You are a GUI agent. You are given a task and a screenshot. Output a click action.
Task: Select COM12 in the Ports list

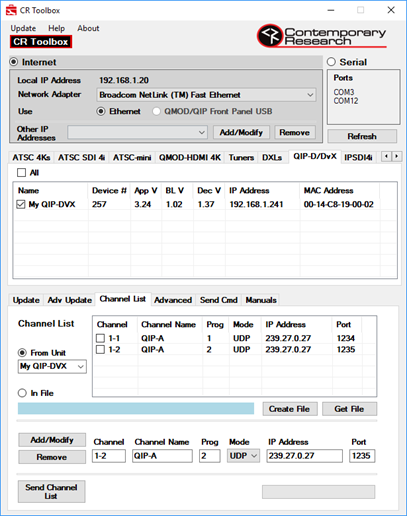point(346,101)
